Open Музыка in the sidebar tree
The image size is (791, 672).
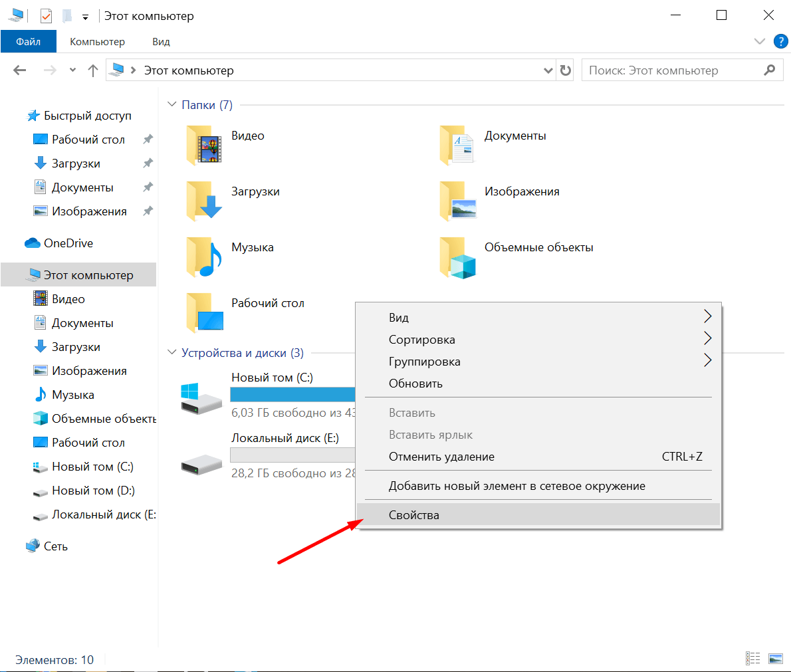[64, 395]
